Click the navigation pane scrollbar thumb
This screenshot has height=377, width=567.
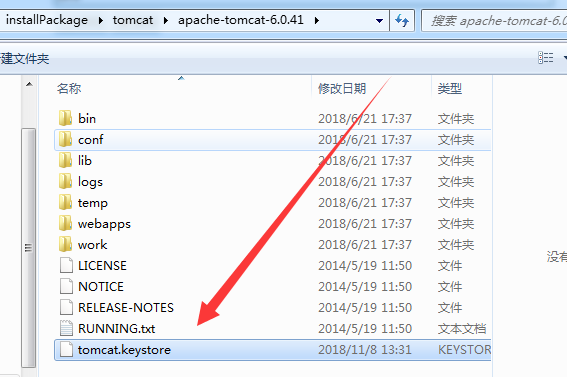pyautogui.click(x=29, y=248)
